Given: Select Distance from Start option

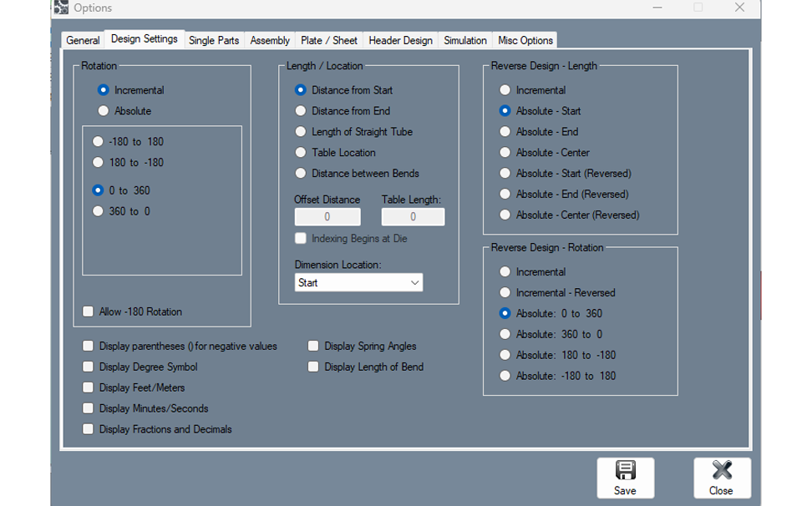Looking at the screenshot, I should (344, 90).
